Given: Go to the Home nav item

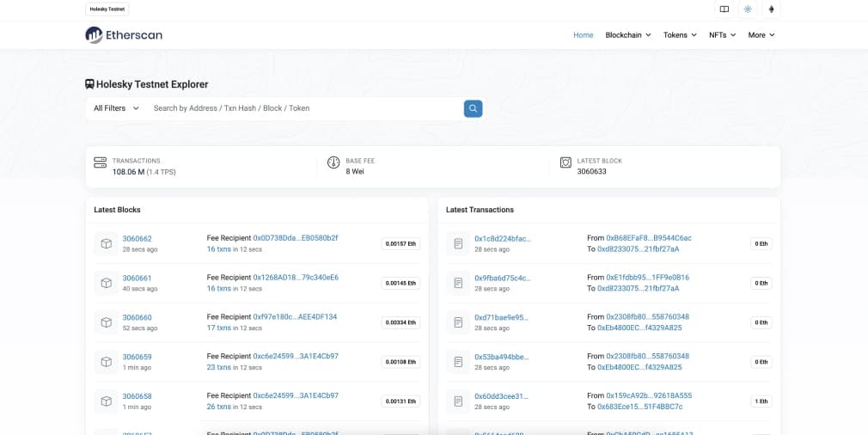Looking at the screenshot, I should tap(583, 35).
